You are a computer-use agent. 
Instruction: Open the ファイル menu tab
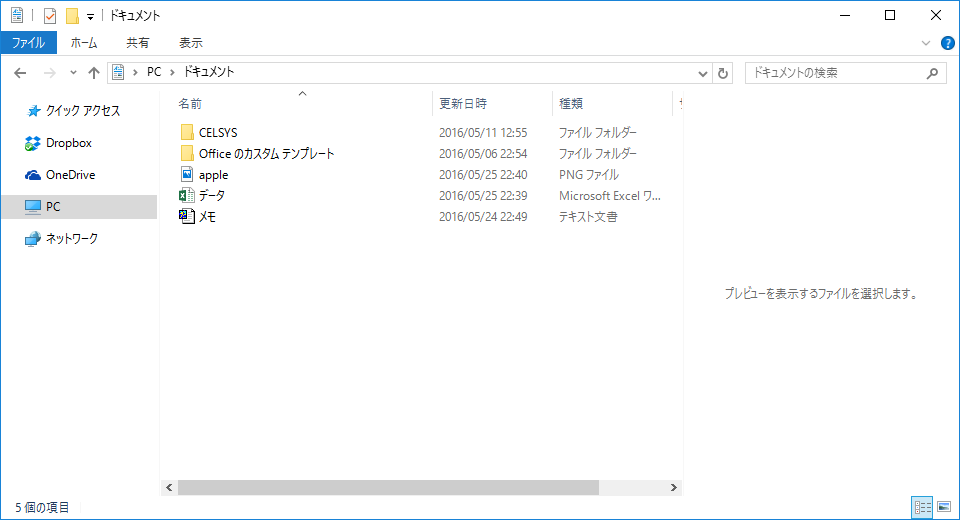click(x=28, y=43)
